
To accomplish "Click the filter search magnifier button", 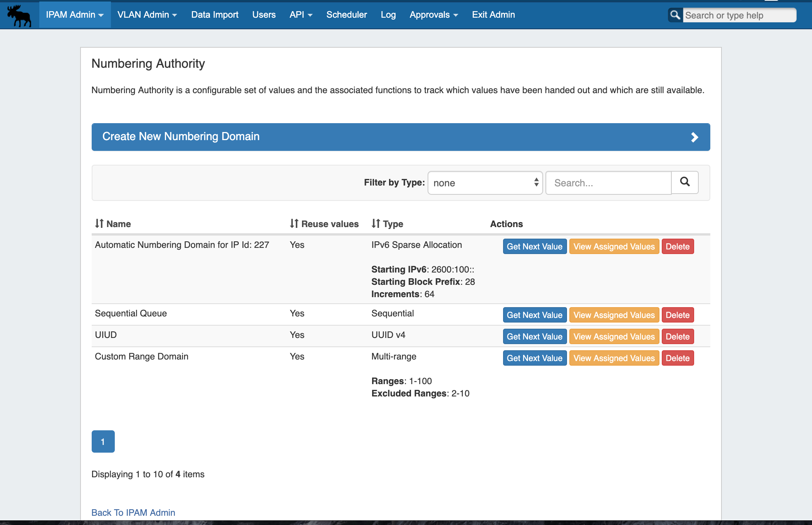I will click(684, 182).
